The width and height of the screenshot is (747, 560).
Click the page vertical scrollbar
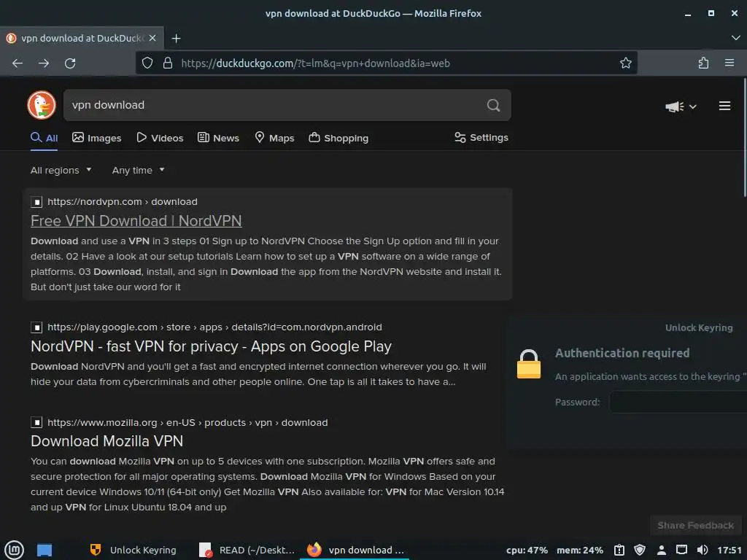point(745,138)
